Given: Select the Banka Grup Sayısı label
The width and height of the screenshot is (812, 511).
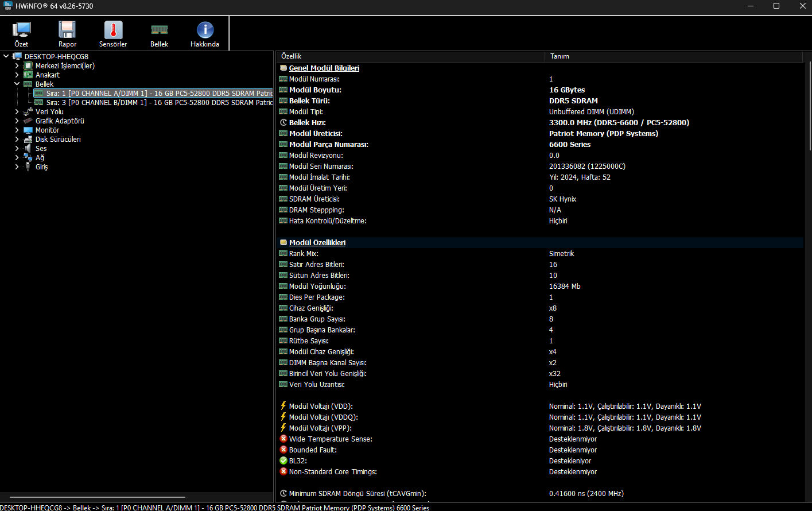Looking at the screenshot, I should (x=317, y=319).
